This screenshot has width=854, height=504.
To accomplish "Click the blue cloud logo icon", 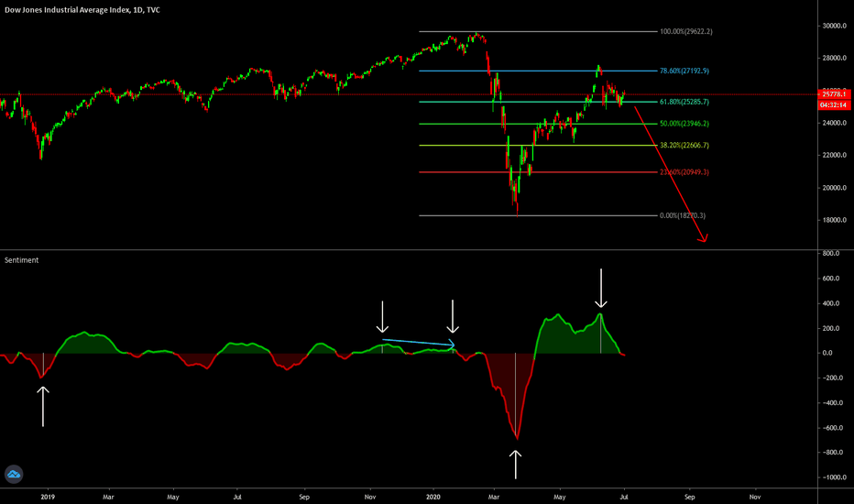I will pos(14,474).
